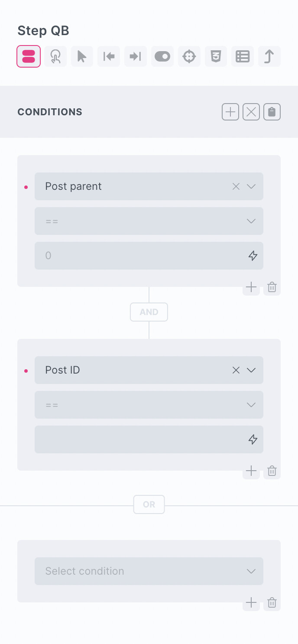Toggle the AND connector between conditions
This screenshot has height=644, width=298.
coord(149,312)
